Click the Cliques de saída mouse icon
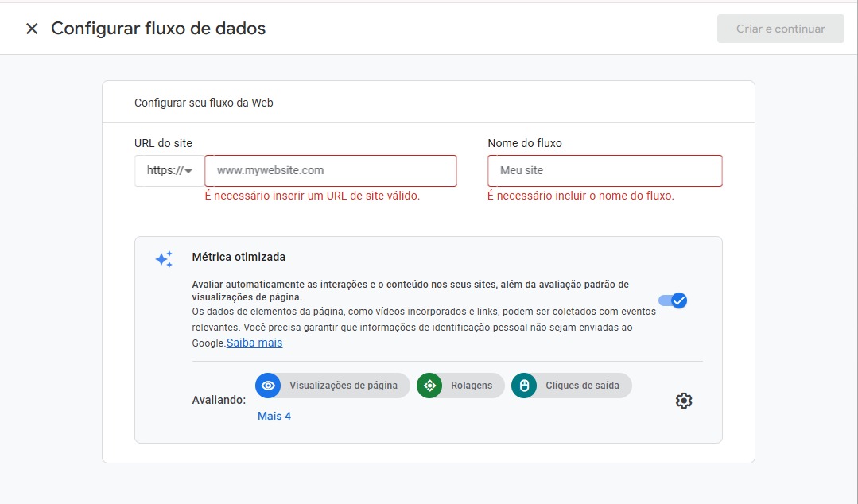The height and width of the screenshot is (504, 858). pyautogui.click(x=524, y=386)
